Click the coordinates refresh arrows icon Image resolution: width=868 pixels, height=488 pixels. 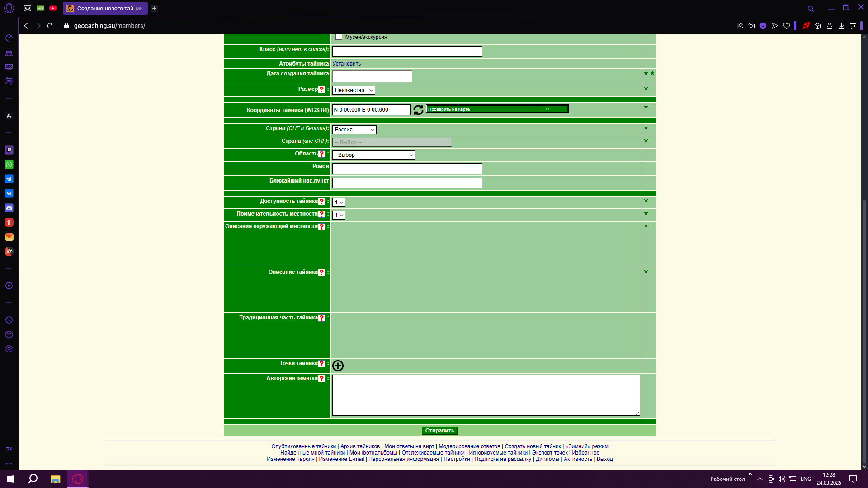click(x=418, y=110)
